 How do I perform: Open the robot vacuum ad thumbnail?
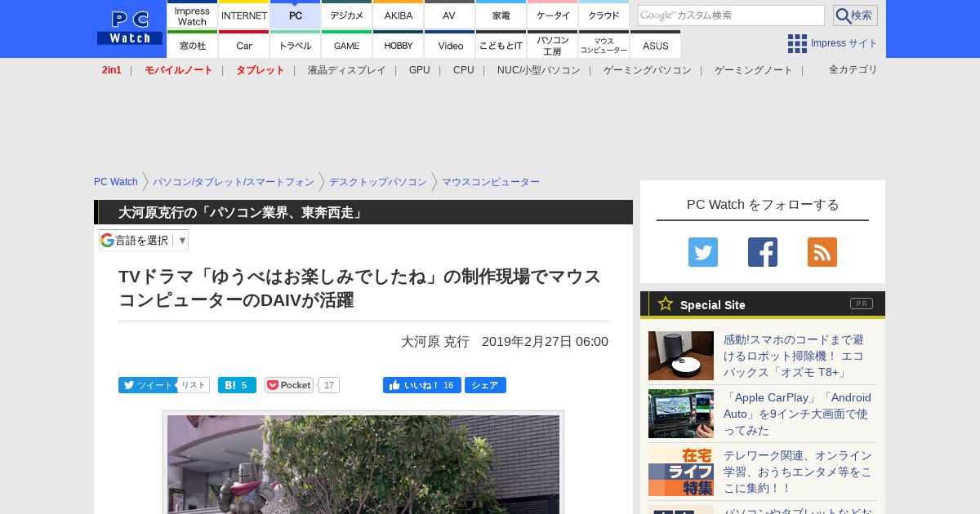tap(681, 356)
